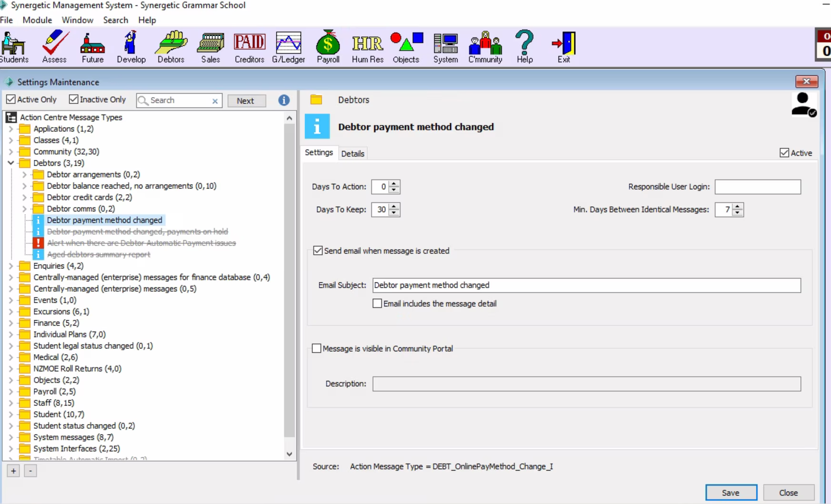The image size is (831, 504).
Task: Open the Students module
Action: pos(14,47)
